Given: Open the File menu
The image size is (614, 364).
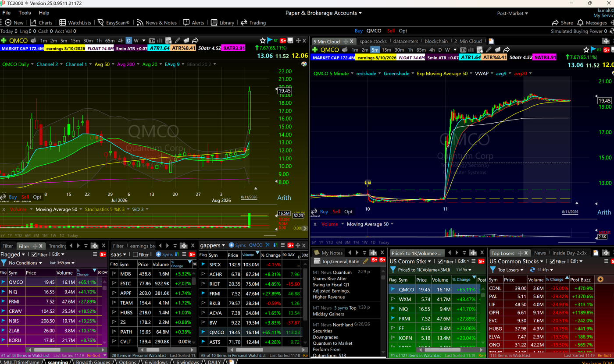Looking at the screenshot, I should point(7,13).
